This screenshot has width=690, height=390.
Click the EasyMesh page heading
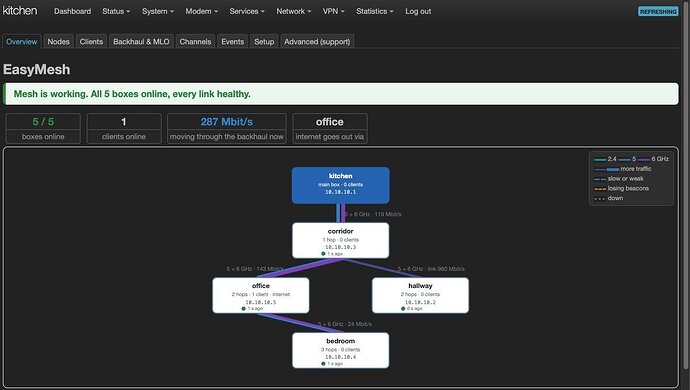pyautogui.click(x=37, y=70)
